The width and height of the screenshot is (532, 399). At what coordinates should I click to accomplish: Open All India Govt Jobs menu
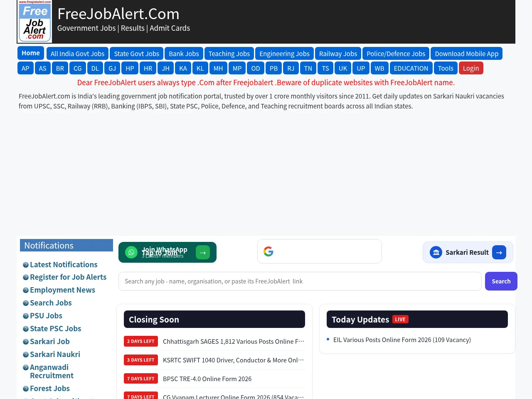pos(77,54)
